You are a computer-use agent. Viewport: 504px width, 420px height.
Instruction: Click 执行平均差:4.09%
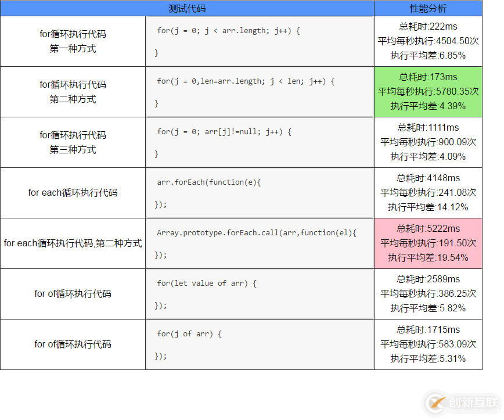pyautogui.click(x=428, y=156)
